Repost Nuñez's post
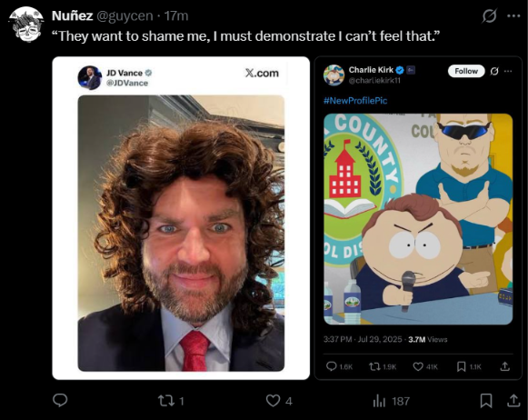The width and height of the screenshot is (528, 420). point(171,401)
